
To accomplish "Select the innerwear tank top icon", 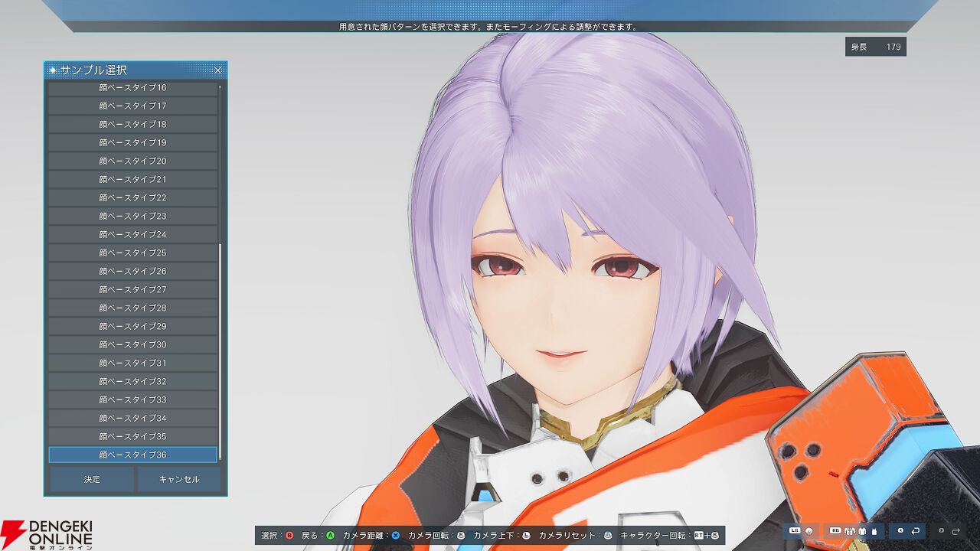I will coord(874,531).
